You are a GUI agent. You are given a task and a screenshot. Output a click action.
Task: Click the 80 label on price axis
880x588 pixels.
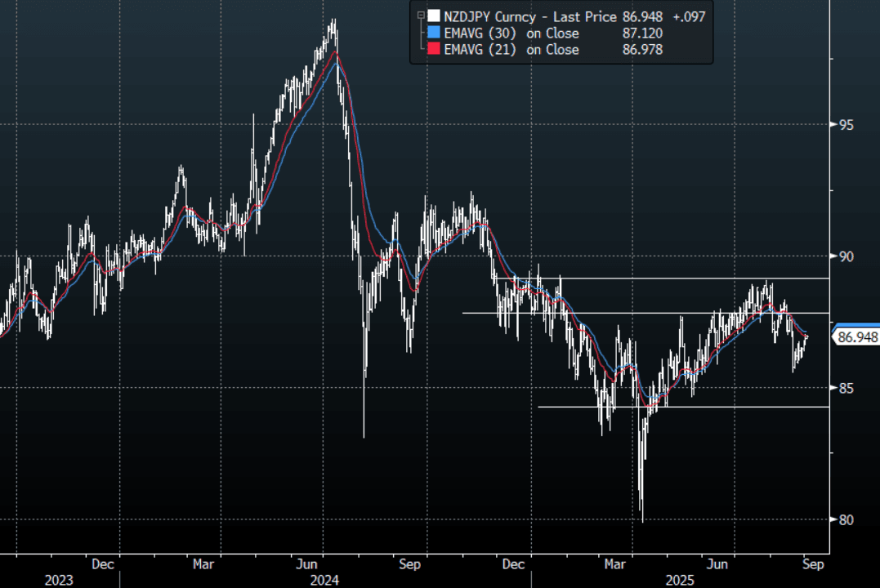(846, 519)
